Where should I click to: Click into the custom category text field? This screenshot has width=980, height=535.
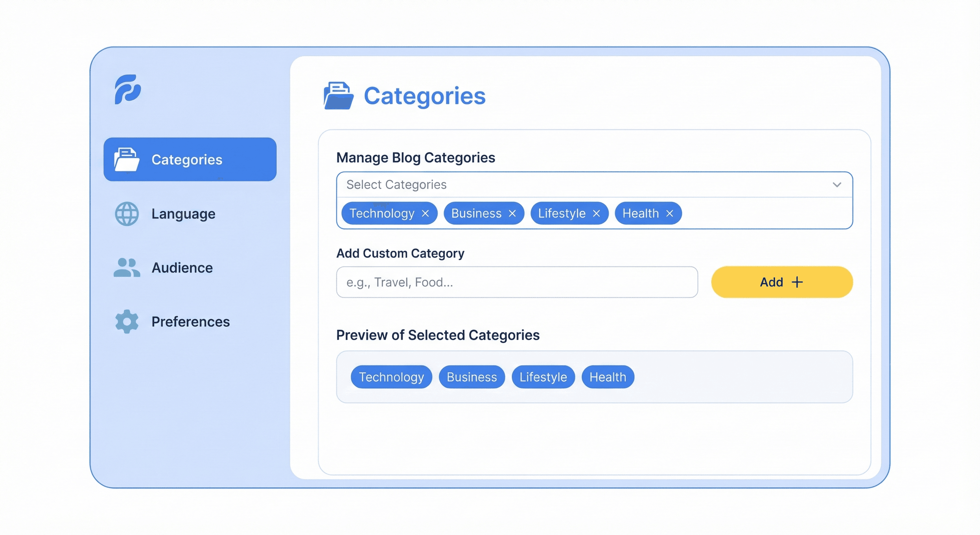(x=517, y=282)
